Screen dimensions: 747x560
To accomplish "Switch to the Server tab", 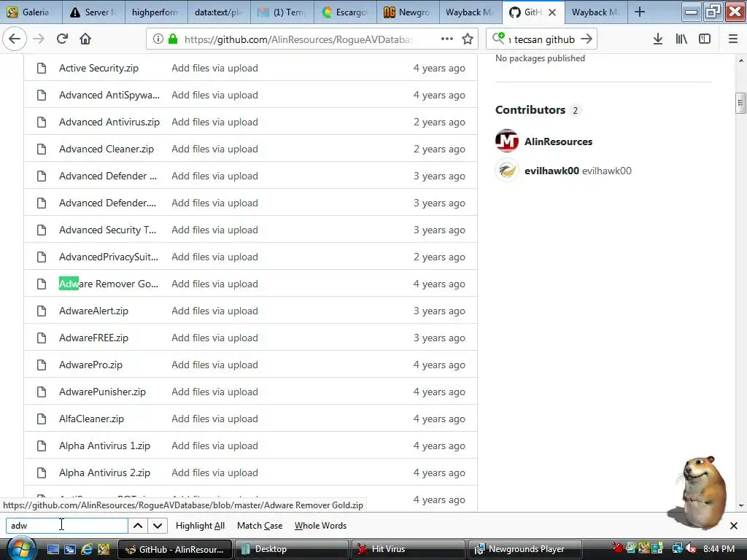I will (x=93, y=12).
